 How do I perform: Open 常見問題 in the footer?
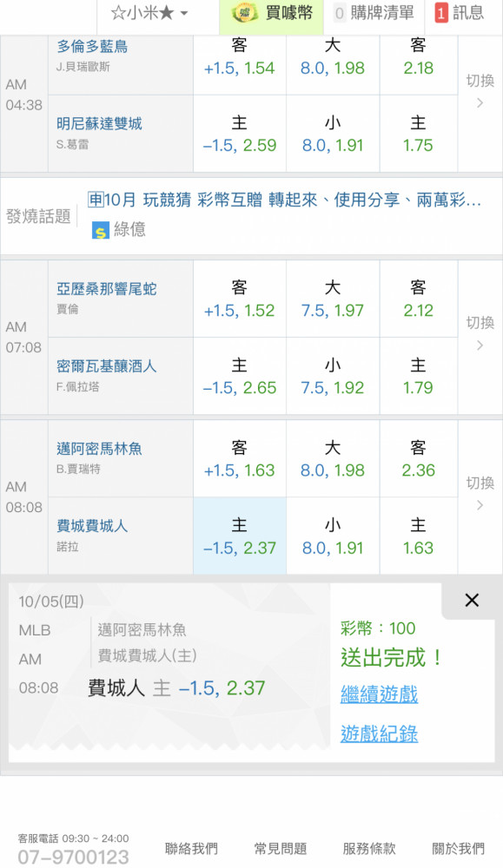[x=281, y=848]
